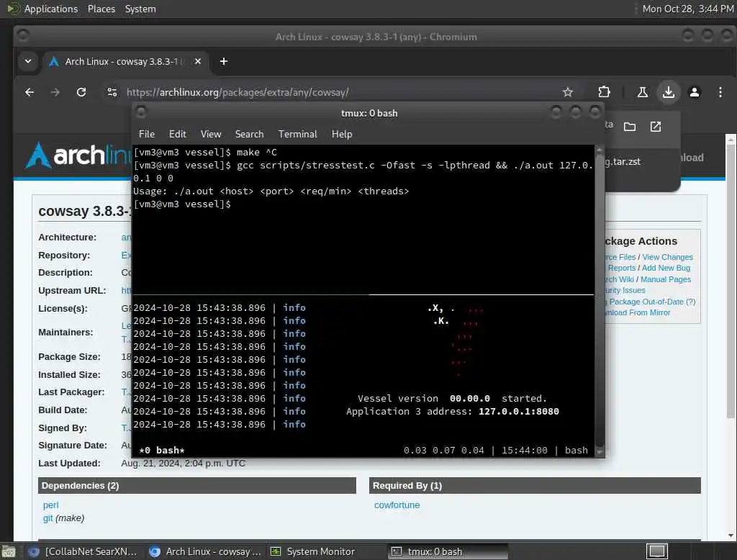Open the terminal File menu
737x560 pixels.
[147, 134]
